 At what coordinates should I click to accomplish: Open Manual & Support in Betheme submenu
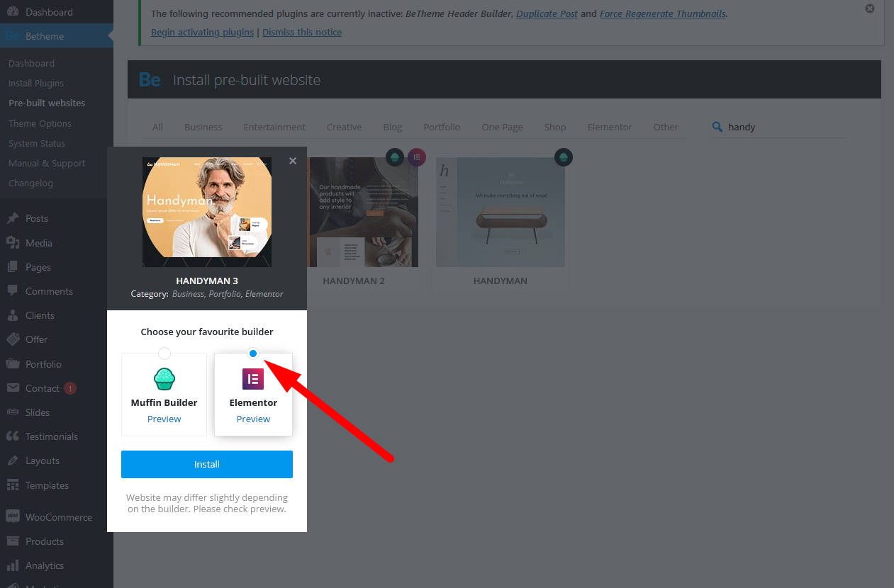tap(47, 163)
